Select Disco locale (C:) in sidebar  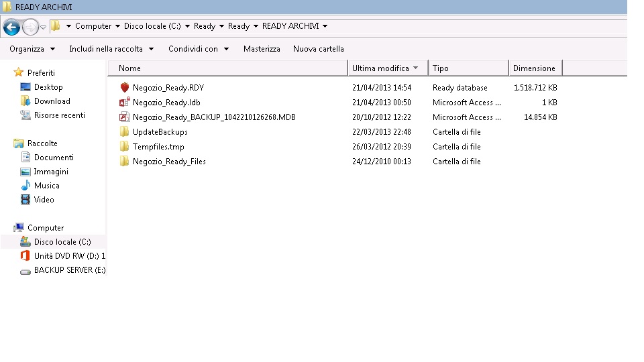[62, 242]
